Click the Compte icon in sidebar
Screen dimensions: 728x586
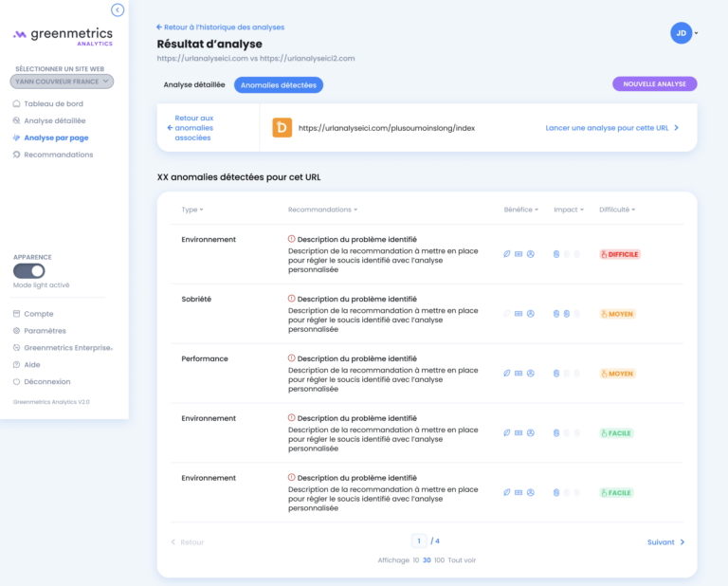tap(16, 314)
